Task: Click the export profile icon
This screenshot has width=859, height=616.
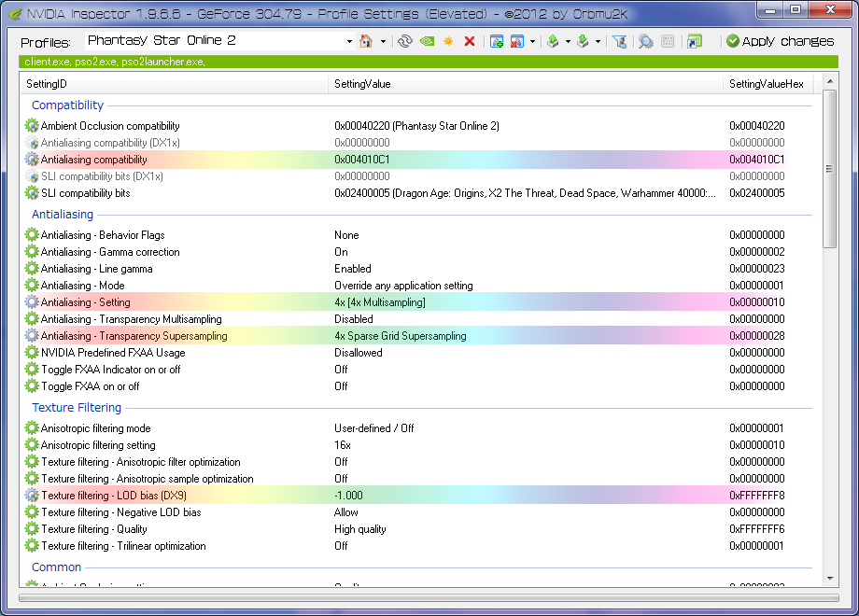Action: 553,41
